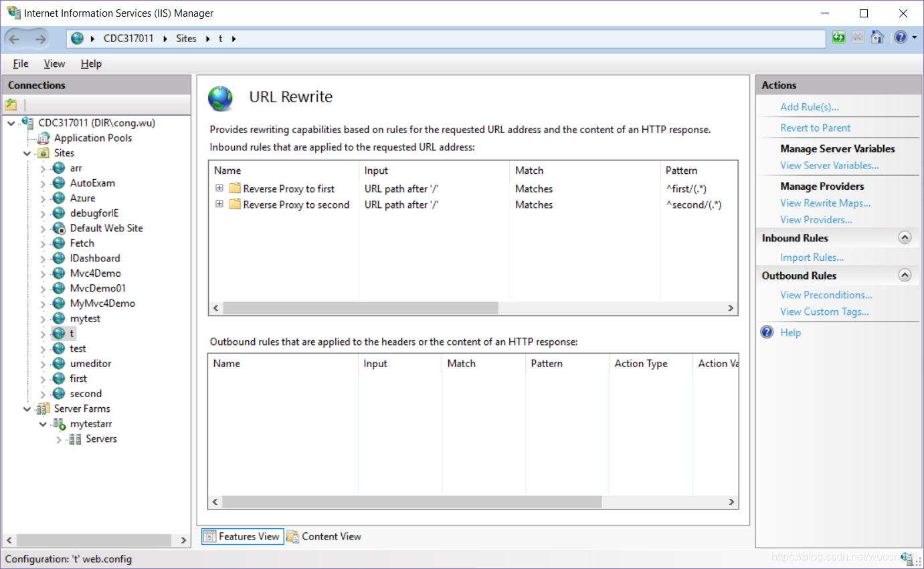Open View Preconditions... link
The image size is (924, 569).
tap(826, 295)
